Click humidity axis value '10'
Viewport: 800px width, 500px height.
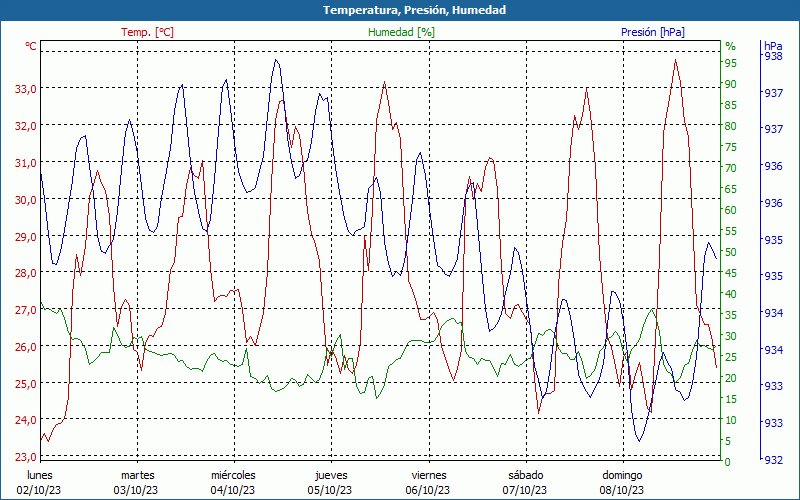pyautogui.click(x=731, y=420)
